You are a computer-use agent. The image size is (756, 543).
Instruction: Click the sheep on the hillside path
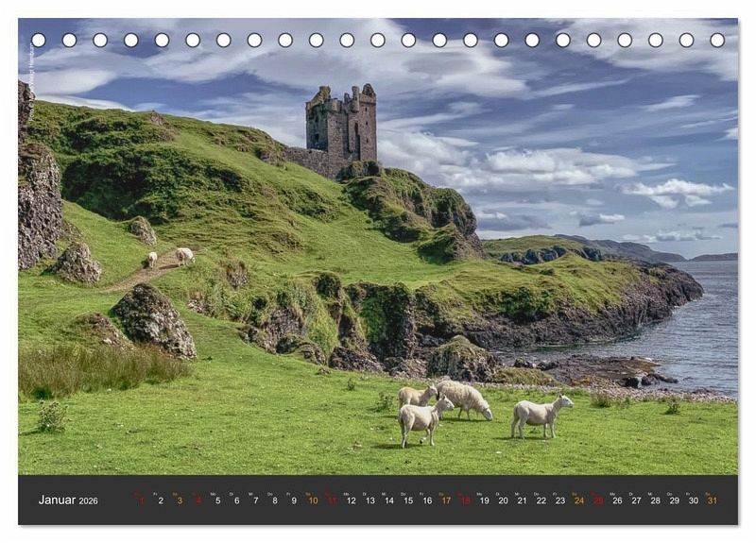(x=183, y=255)
